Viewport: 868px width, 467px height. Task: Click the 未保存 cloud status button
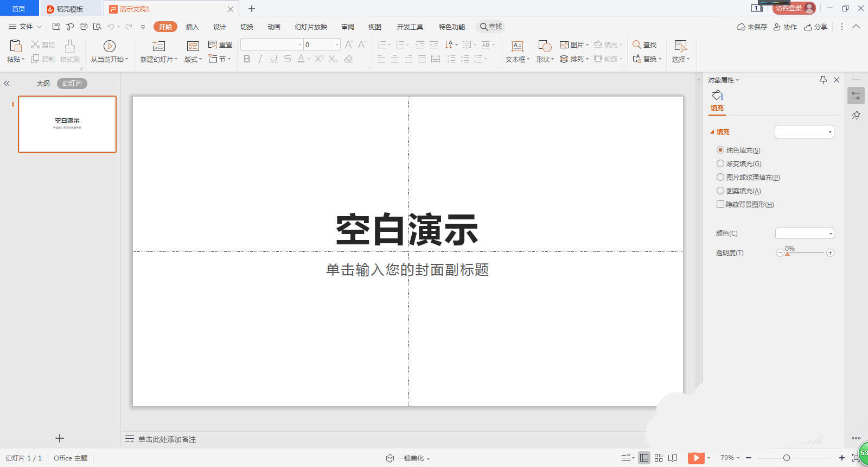752,27
